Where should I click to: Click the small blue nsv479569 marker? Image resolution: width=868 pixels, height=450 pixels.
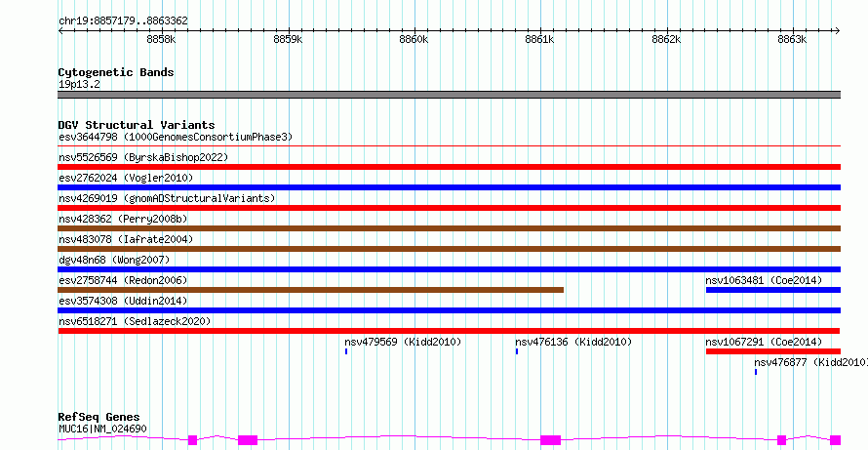tap(346, 351)
